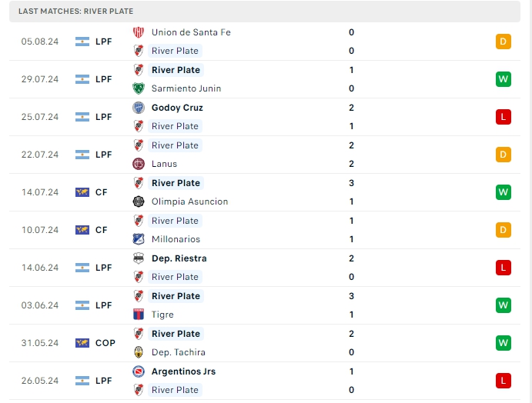This screenshot has width=532, height=403.
Task: Click the Lanus club crest icon
Action: coord(139,164)
